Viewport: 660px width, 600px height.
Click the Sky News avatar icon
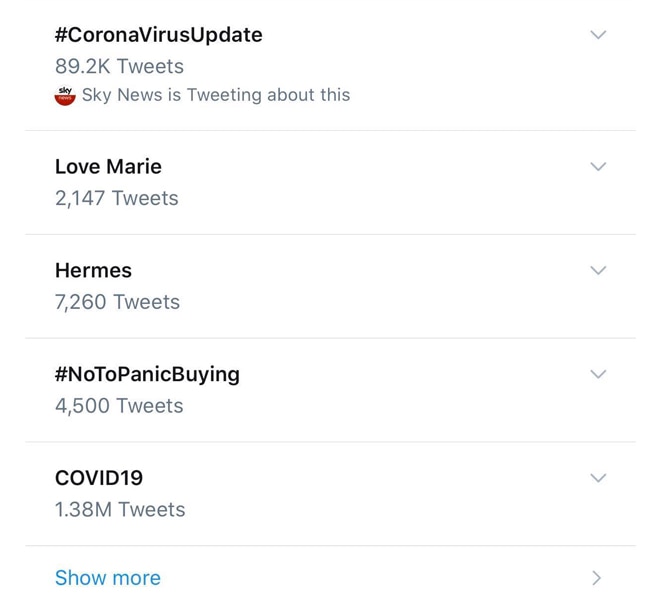click(65, 96)
